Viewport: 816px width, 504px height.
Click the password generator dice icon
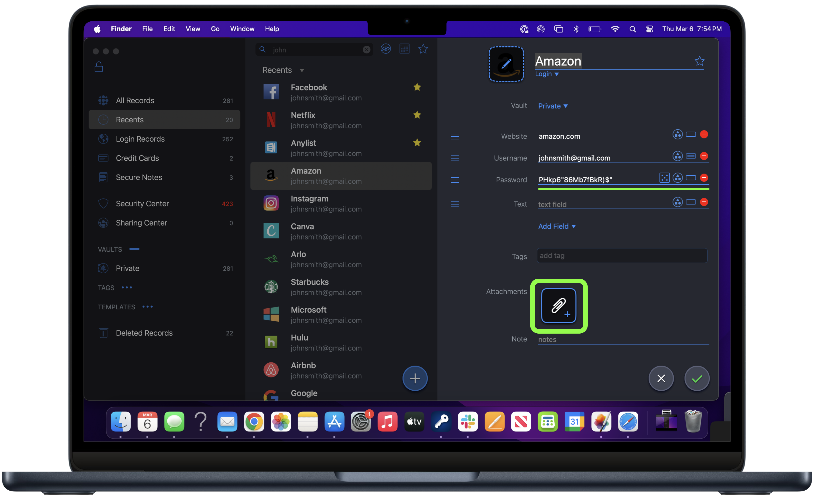664,178
